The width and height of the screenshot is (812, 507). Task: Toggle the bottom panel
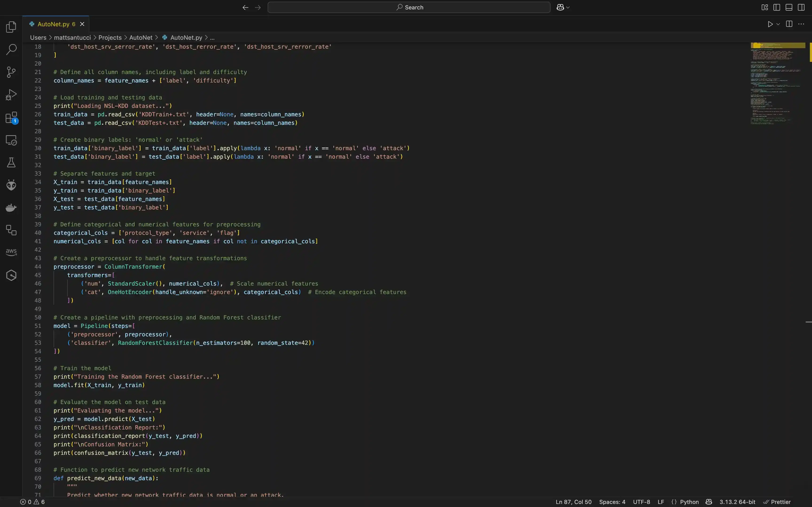click(x=789, y=7)
